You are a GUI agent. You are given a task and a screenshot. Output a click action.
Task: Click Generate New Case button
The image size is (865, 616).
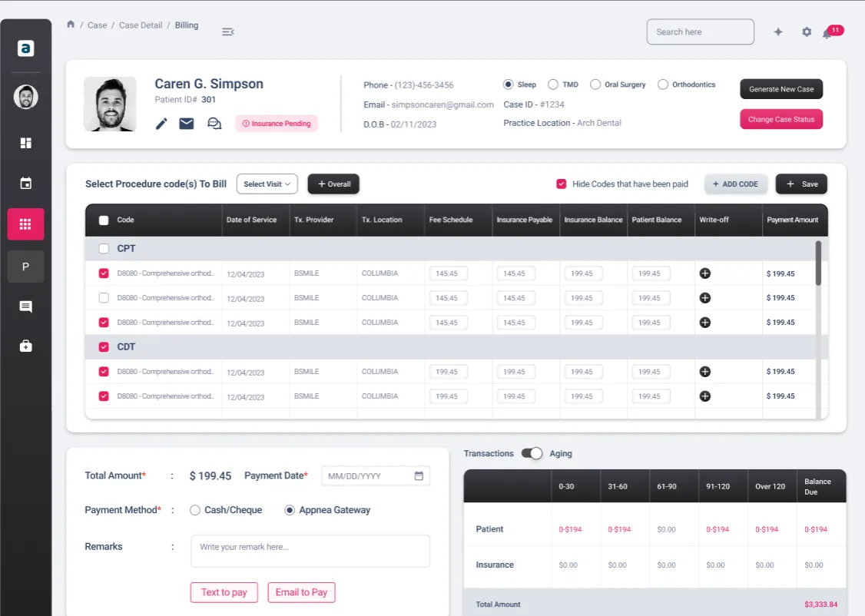pyautogui.click(x=781, y=89)
